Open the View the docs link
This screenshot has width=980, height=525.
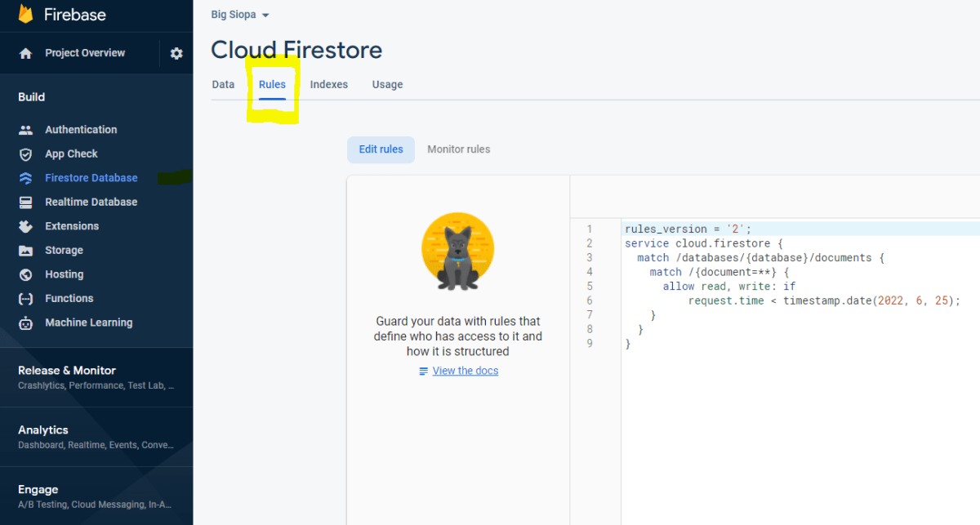(x=465, y=371)
